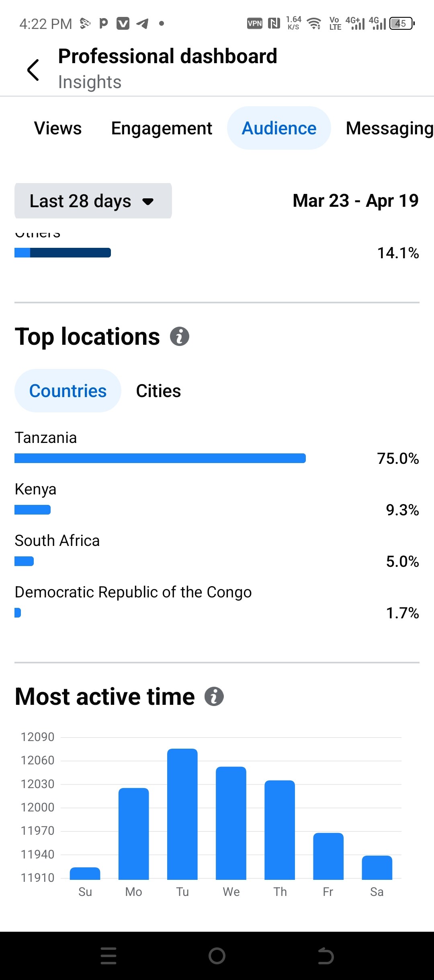Go to the Messaging tab
Image resolution: width=434 pixels, height=980 pixels.
pos(389,128)
